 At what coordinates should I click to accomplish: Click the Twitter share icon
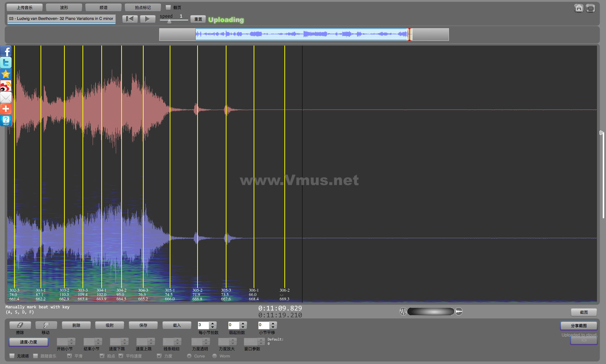point(6,63)
